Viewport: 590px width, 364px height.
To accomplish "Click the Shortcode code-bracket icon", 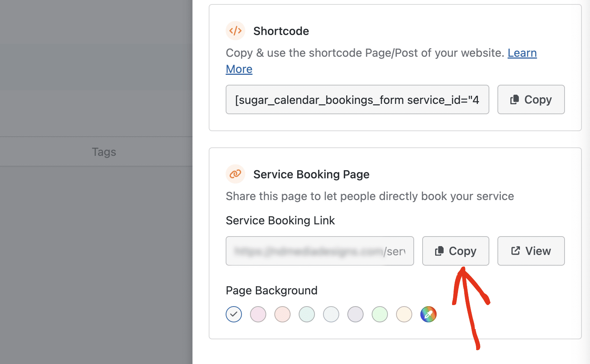I will [x=235, y=31].
